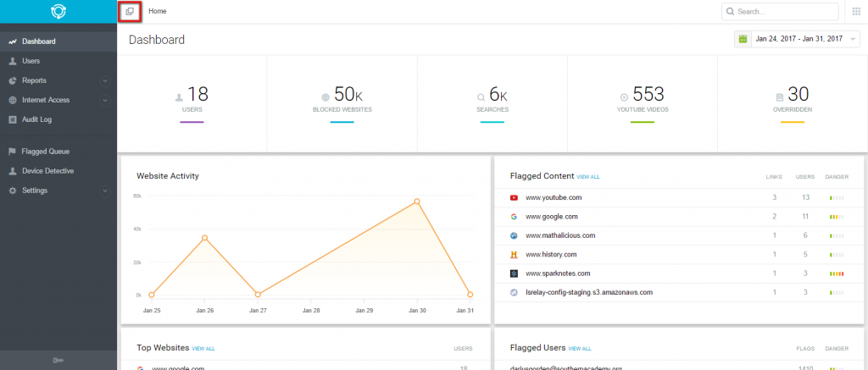Expand the Reports submenu chevron
The width and height of the screenshot is (868, 370).
(x=105, y=81)
